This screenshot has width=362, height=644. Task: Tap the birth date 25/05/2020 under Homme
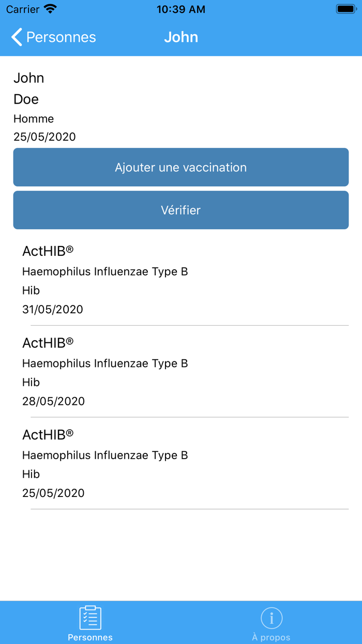pos(44,137)
